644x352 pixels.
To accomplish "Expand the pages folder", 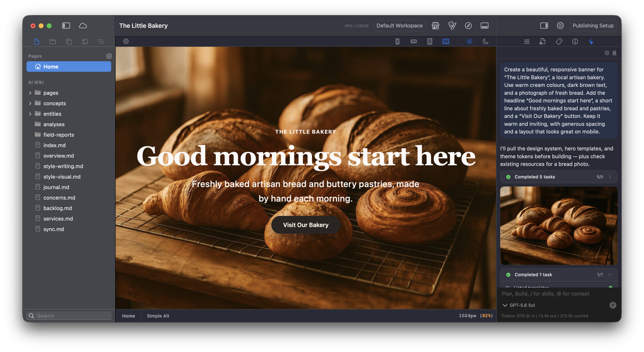I will pos(30,93).
